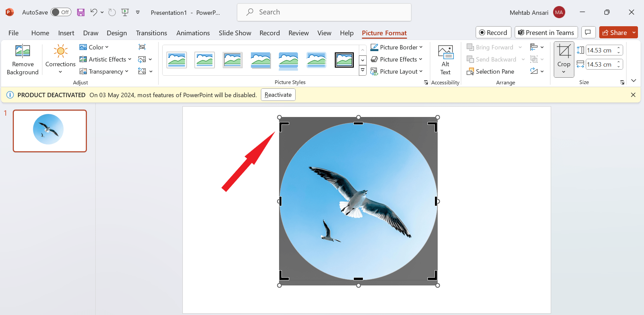Viewport: 644px width, 315px height.
Task: Click the Save icon in title bar
Action: 81,12
